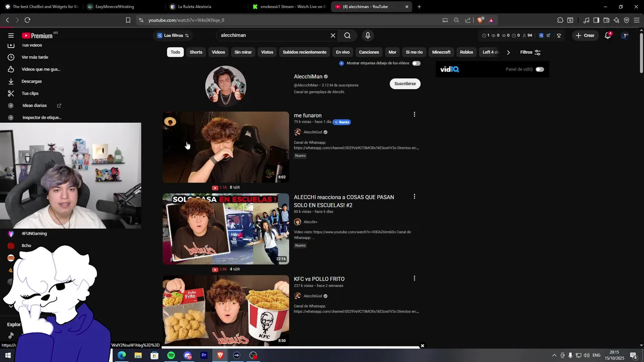Viewport: 644px width, 362px height.
Task: Select the Minecraft filter chip
Action: pos(441,52)
